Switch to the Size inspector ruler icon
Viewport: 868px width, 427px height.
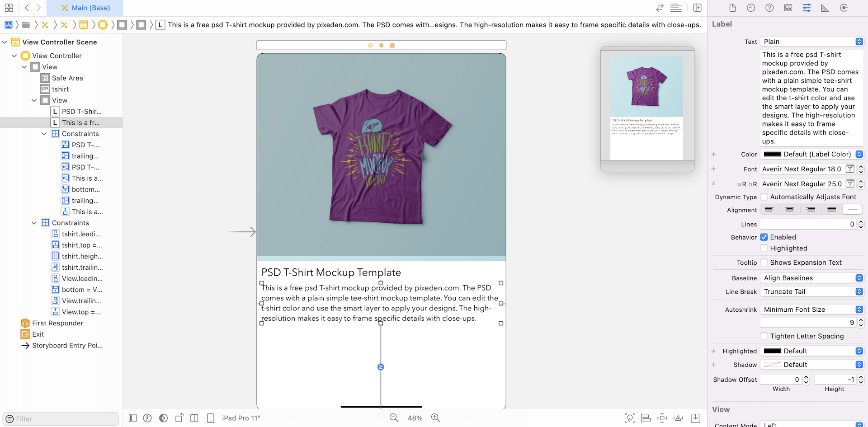(x=825, y=8)
